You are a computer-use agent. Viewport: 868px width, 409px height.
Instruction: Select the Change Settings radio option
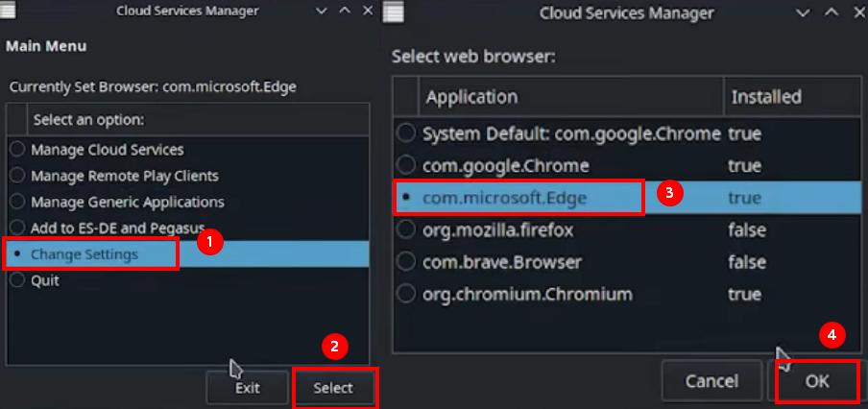pyautogui.click(x=17, y=254)
